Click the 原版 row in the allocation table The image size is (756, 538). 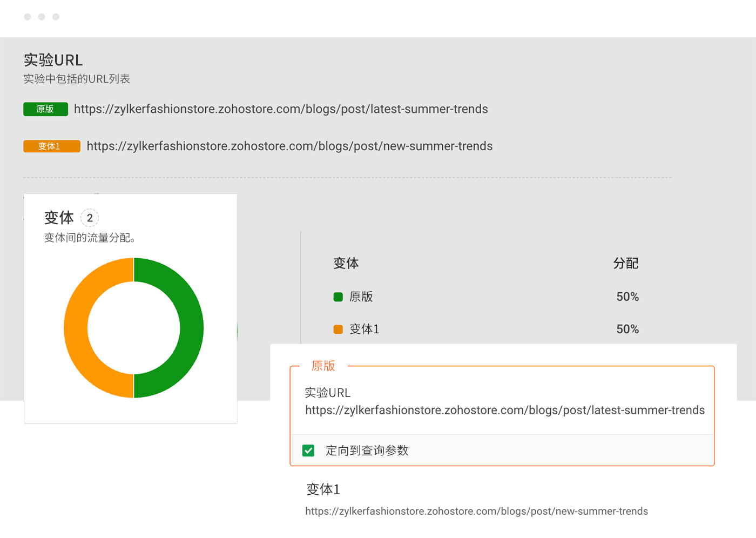(361, 297)
